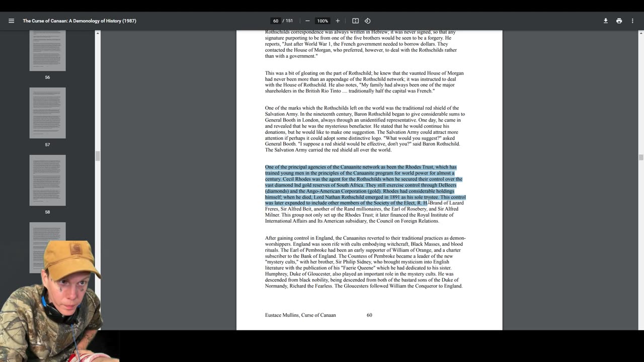Edit the current page number field

pos(276,21)
